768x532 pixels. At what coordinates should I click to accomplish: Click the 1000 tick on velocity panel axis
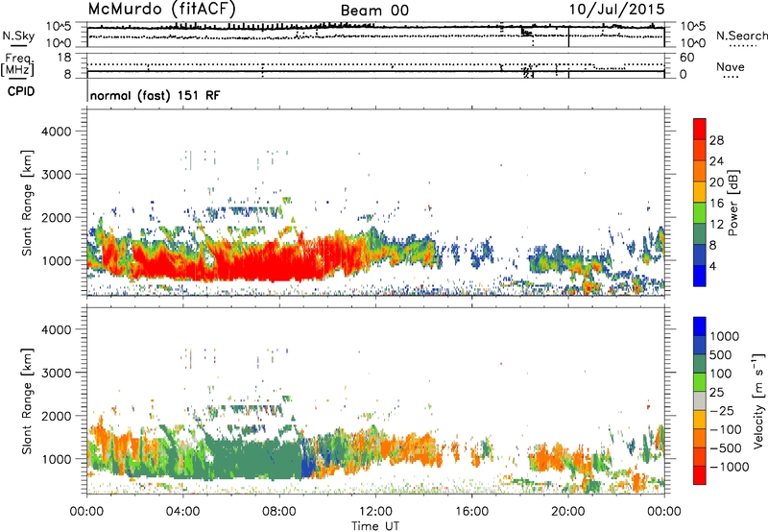tap(56, 459)
